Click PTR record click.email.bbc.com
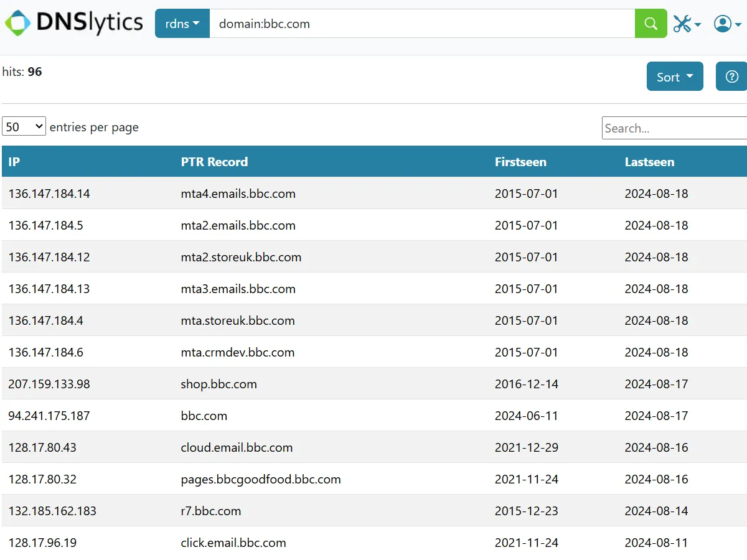Screen dimensions: 747x560 233,543
